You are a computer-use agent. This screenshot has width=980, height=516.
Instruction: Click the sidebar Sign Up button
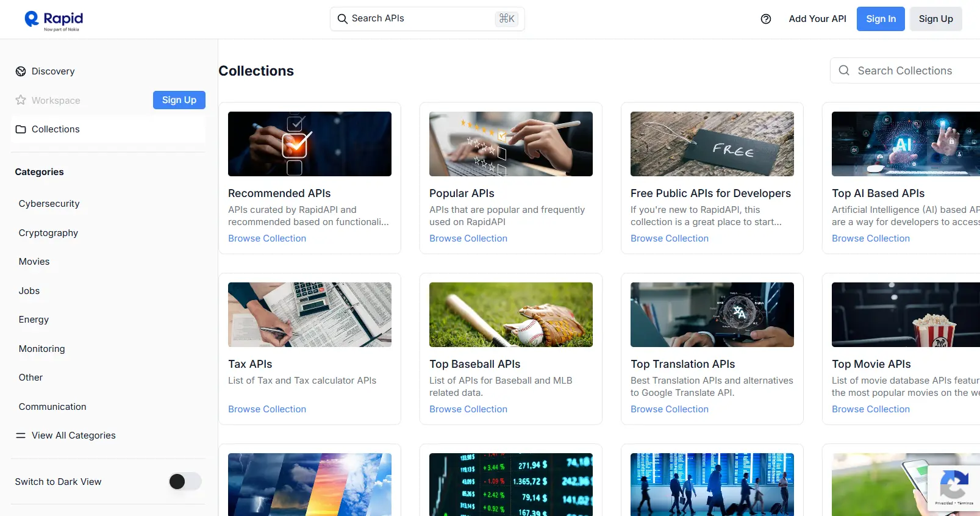(x=179, y=100)
